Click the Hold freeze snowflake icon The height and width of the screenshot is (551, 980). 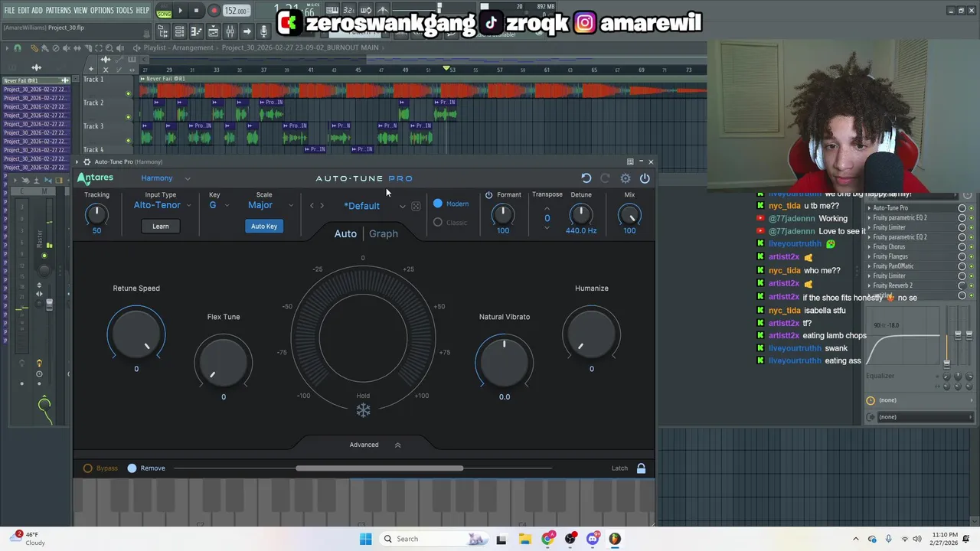pyautogui.click(x=363, y=409)
